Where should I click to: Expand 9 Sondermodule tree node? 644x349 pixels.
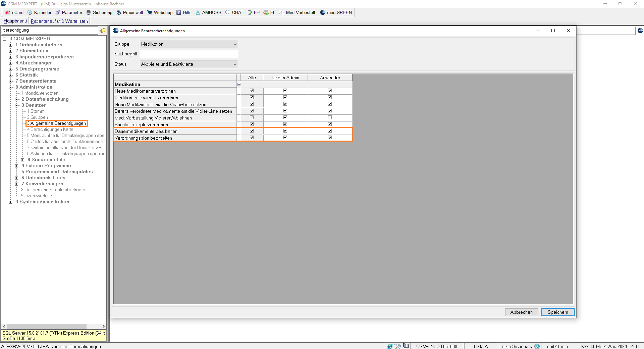coord(23,160)
